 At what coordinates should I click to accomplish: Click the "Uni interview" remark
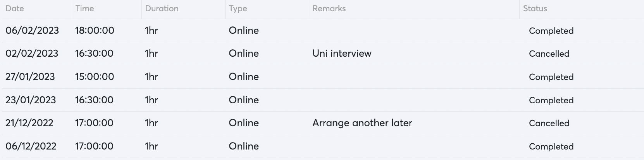pos(342,54)
